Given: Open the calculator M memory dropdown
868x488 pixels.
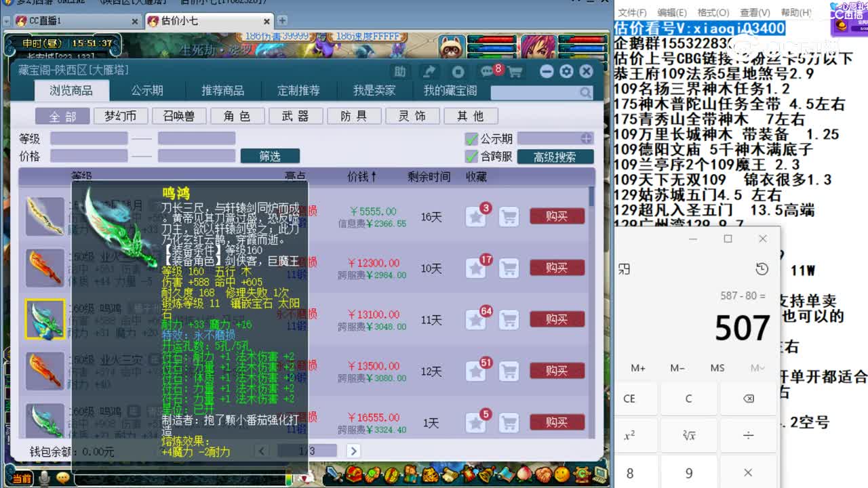Looking at the screenshot, I should tap(757, 368).
